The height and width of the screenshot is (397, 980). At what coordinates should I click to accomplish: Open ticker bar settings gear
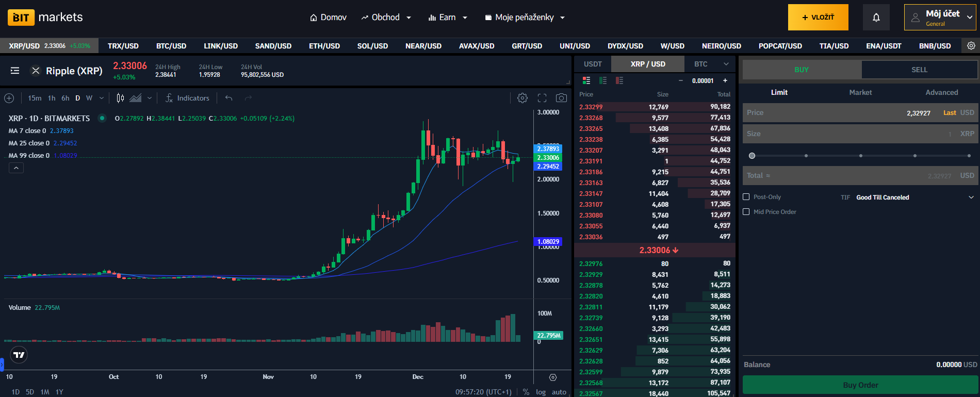tap(971, 46)
